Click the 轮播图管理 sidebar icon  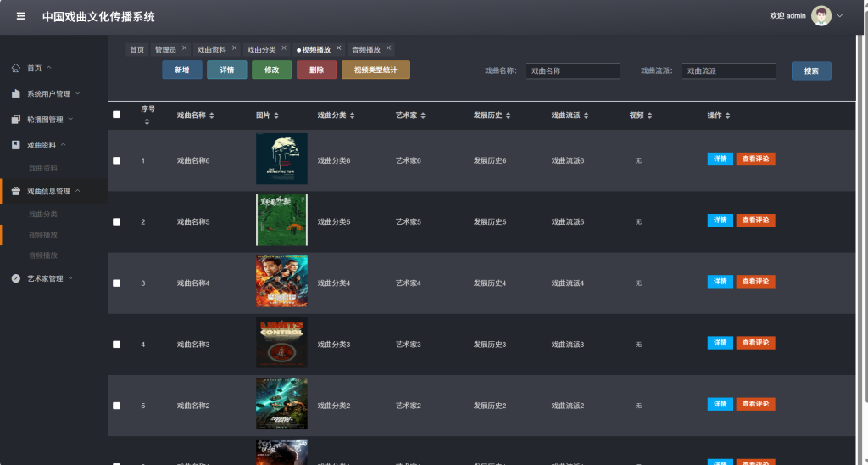[x=16, y=119]
